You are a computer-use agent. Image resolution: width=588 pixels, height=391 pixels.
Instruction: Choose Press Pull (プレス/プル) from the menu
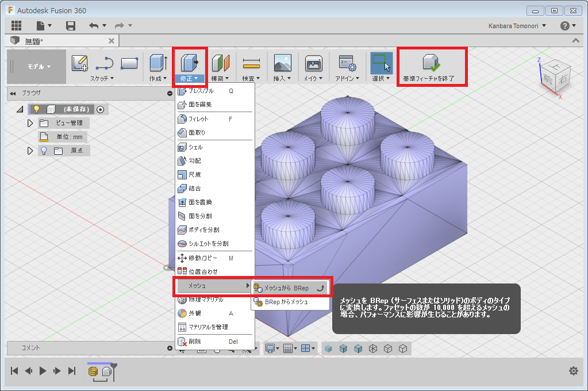click(x=215, y=91)
